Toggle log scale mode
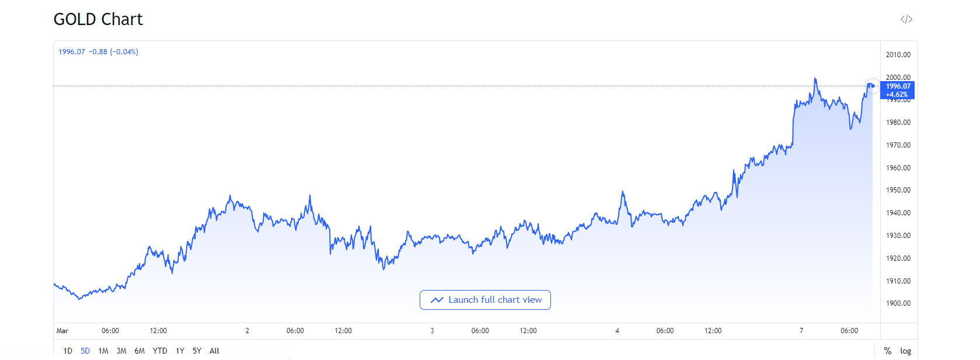 point(905,351)
